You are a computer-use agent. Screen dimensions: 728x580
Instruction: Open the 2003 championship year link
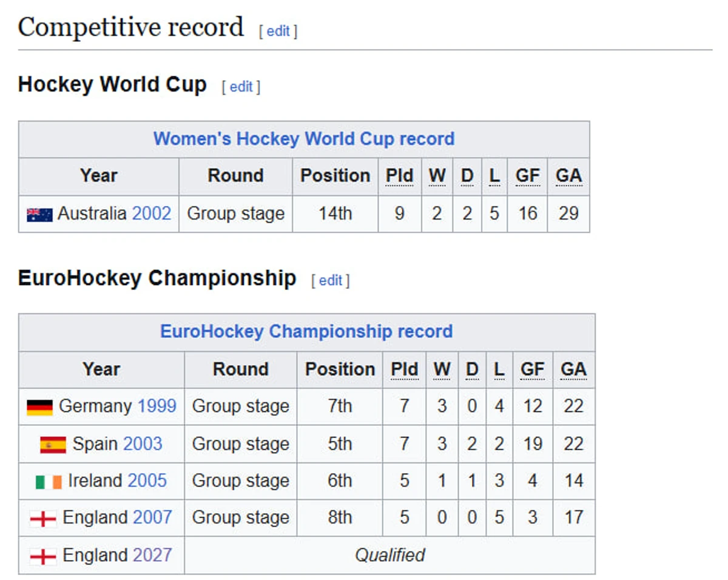(143, 443)
